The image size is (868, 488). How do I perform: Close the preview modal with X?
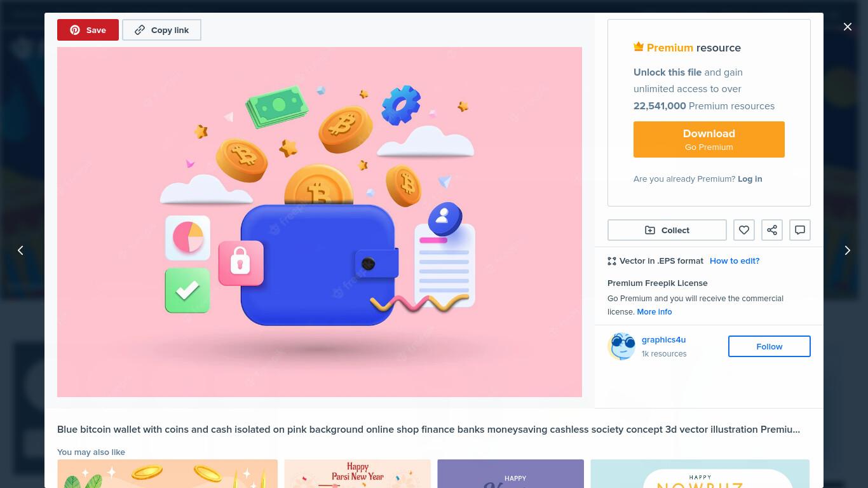(x=847, y=27)
